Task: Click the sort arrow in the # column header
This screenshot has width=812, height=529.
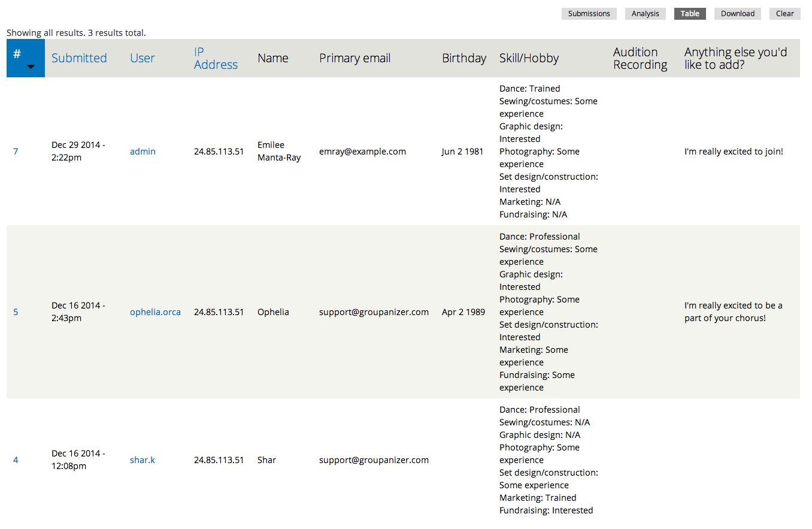Action: [x=31, y=66]
